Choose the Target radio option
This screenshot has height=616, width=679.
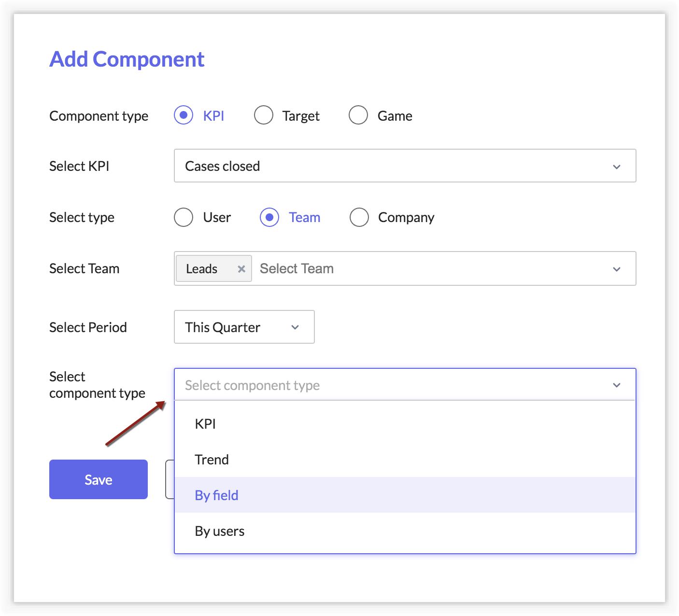point(264,116)
